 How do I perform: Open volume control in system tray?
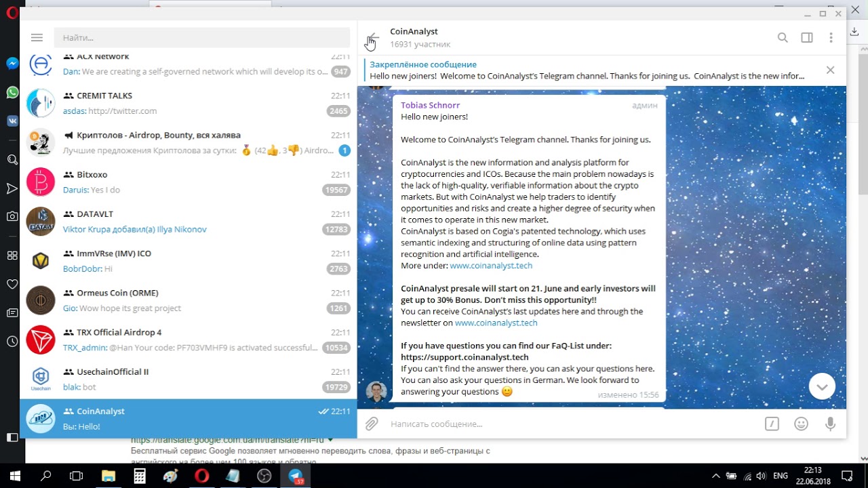pos(761,476)
